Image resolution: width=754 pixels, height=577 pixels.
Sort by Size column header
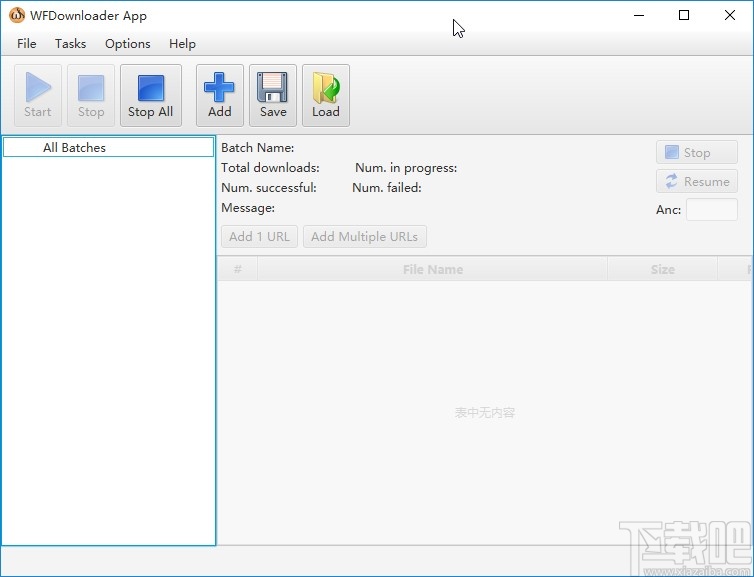pyautogui.click(x=662, y=269)
